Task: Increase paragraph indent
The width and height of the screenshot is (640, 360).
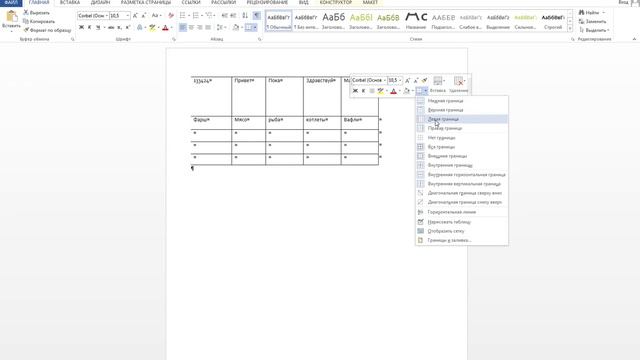Action: (233, 16)
